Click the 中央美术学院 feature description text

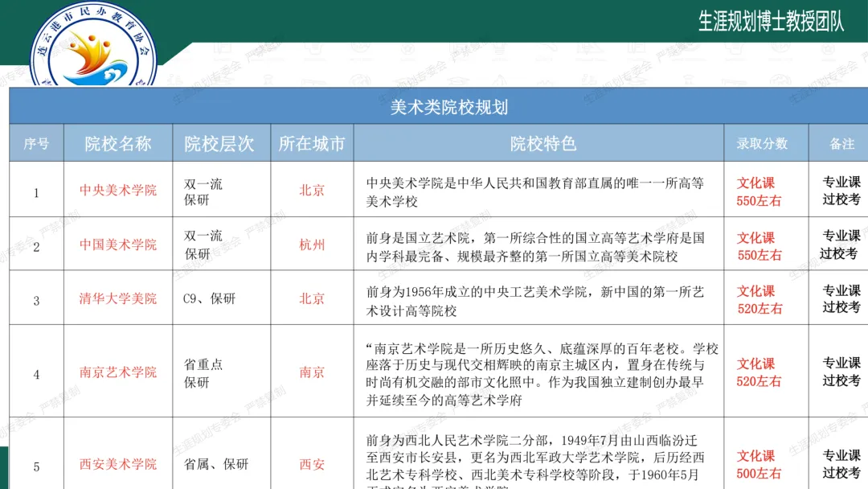click(534, 192)
